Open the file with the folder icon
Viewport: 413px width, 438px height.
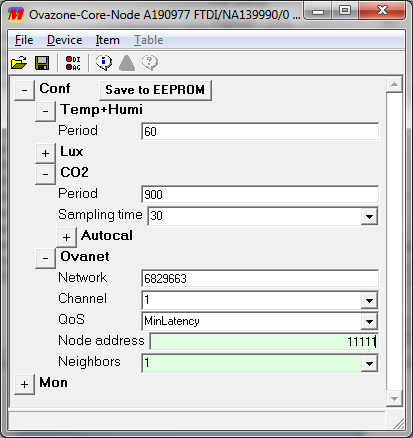(19, 63)
